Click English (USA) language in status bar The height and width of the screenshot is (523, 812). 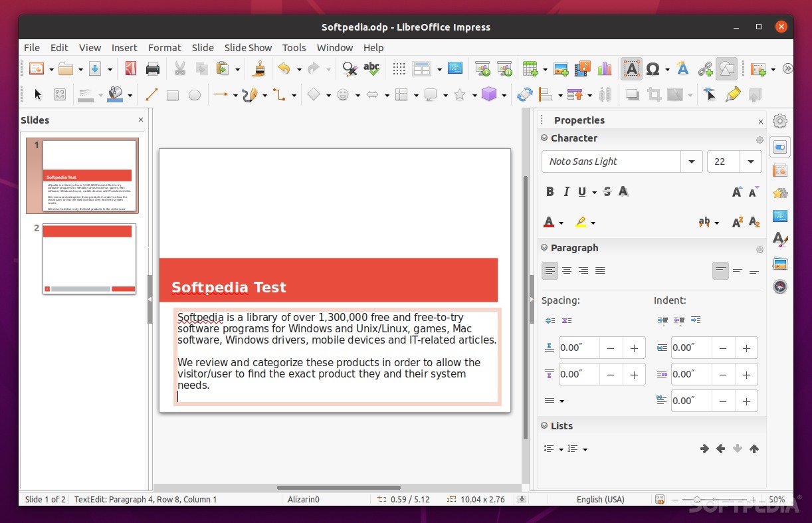(x=600, y=499)
